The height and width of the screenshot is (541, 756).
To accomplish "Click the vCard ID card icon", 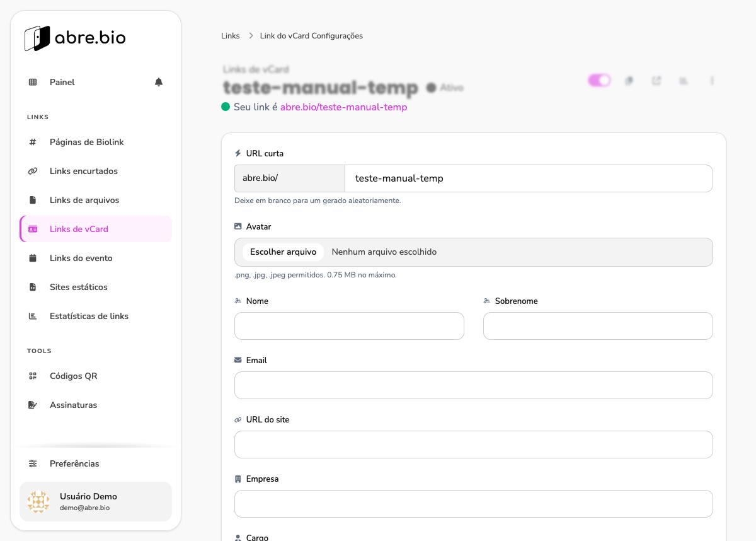I will coord(33,229).
